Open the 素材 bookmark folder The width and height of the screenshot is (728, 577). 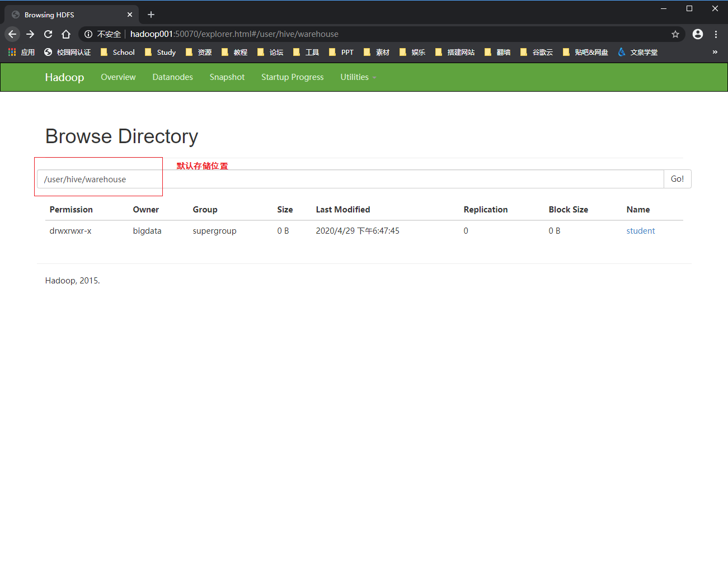tap(377, 52)
